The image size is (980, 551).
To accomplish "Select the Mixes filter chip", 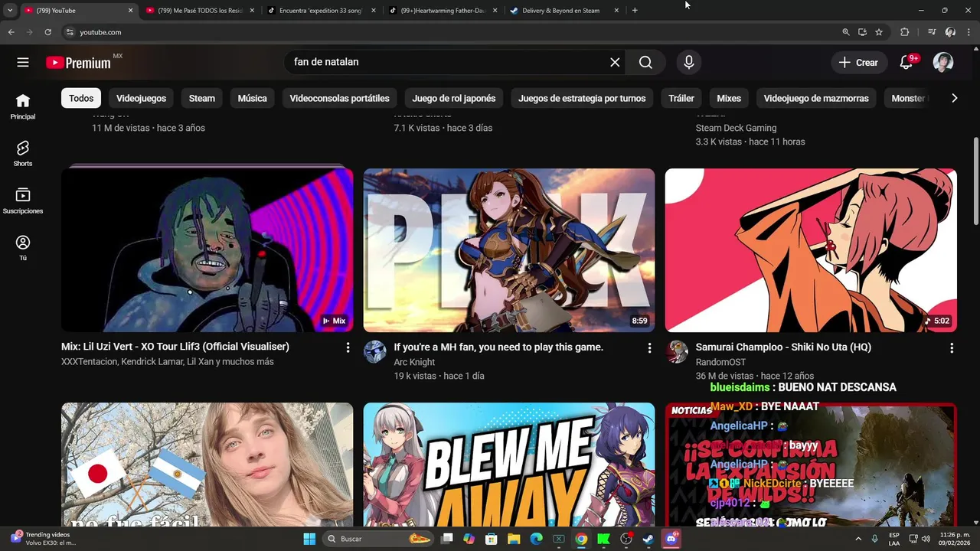I will (729, 98).
